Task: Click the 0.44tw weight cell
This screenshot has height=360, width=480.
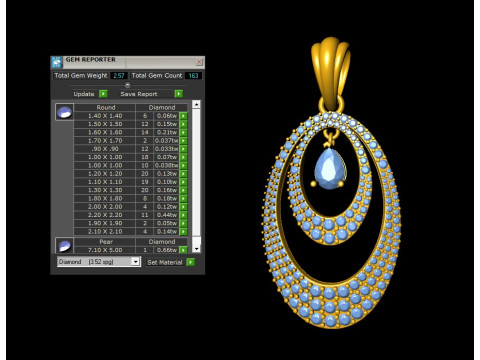Action: (167, 215)
